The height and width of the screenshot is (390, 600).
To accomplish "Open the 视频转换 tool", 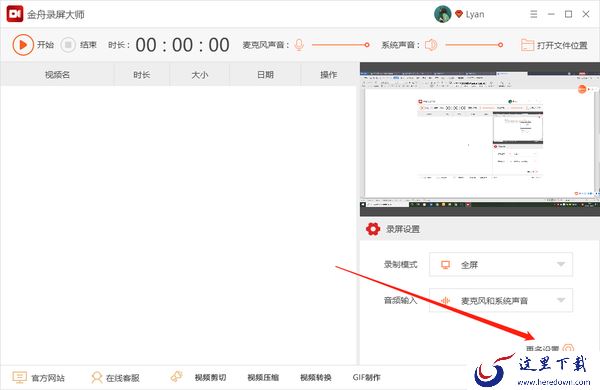I will coord(316,378).
